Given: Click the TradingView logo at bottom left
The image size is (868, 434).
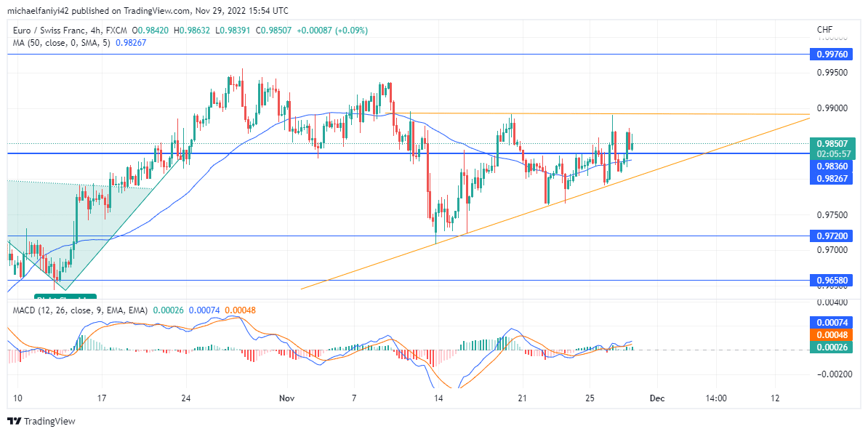Looking at the screenshot, I should [x=41, y=421].
